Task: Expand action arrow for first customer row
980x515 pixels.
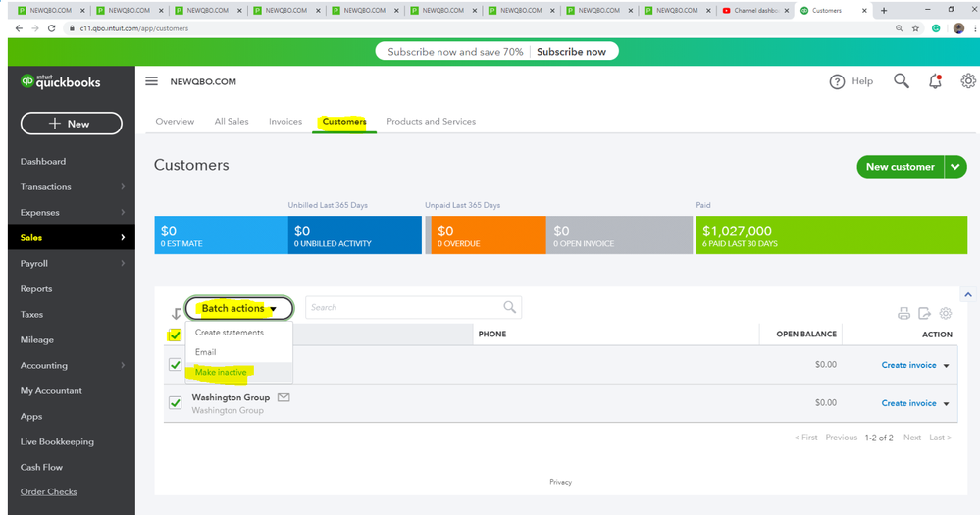Action: click(947, 366)
